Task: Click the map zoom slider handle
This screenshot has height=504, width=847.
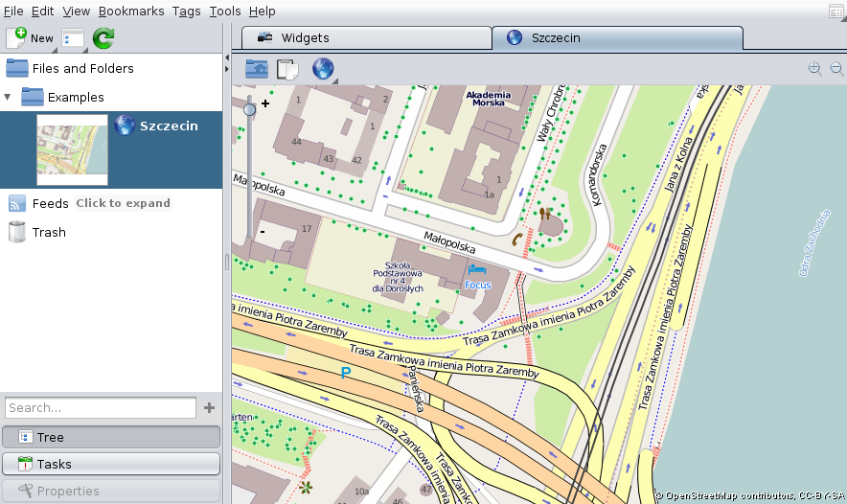Action: 249,109
